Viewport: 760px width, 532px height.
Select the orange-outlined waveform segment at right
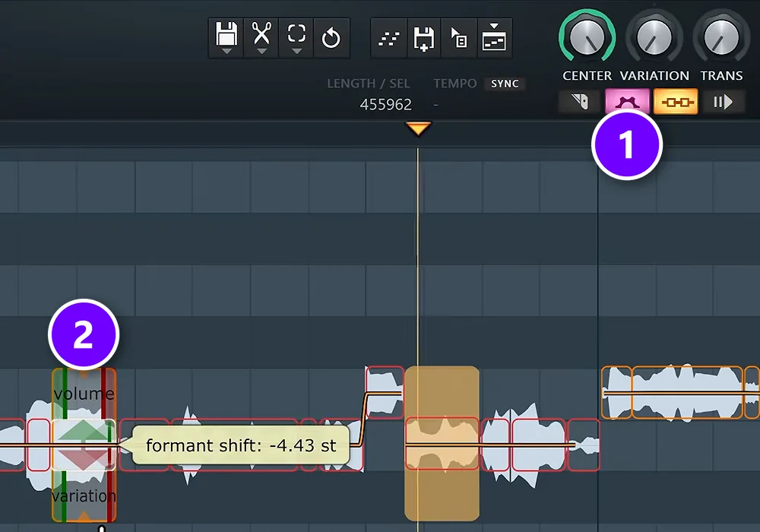tap(687, 392)
